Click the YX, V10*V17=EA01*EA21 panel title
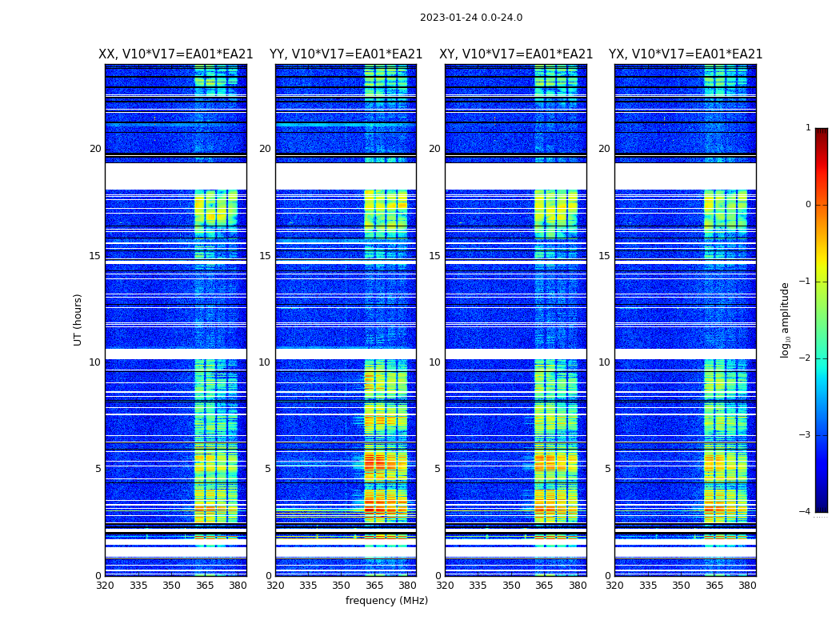 tap(685, 54)
